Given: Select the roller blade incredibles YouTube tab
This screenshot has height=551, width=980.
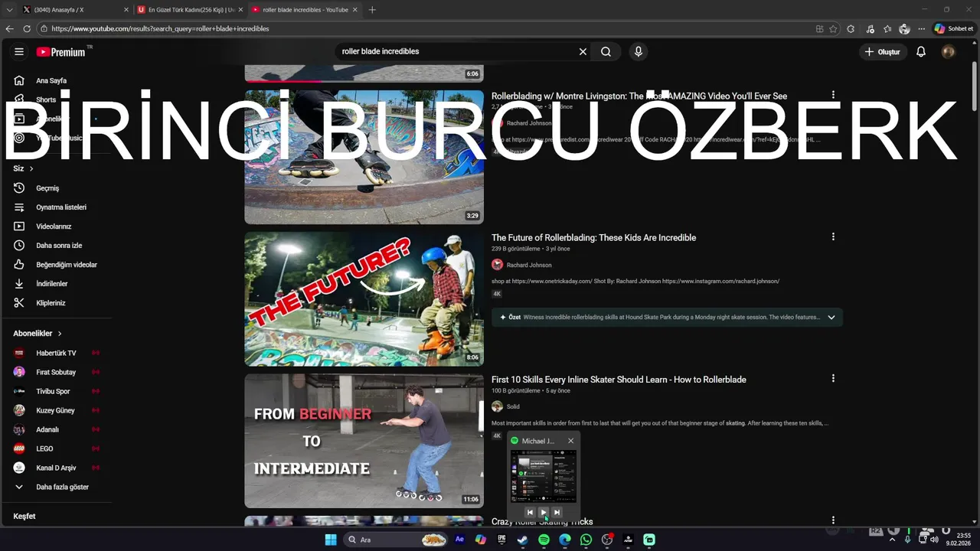Looking at the screenshot, I should point(305,10).
